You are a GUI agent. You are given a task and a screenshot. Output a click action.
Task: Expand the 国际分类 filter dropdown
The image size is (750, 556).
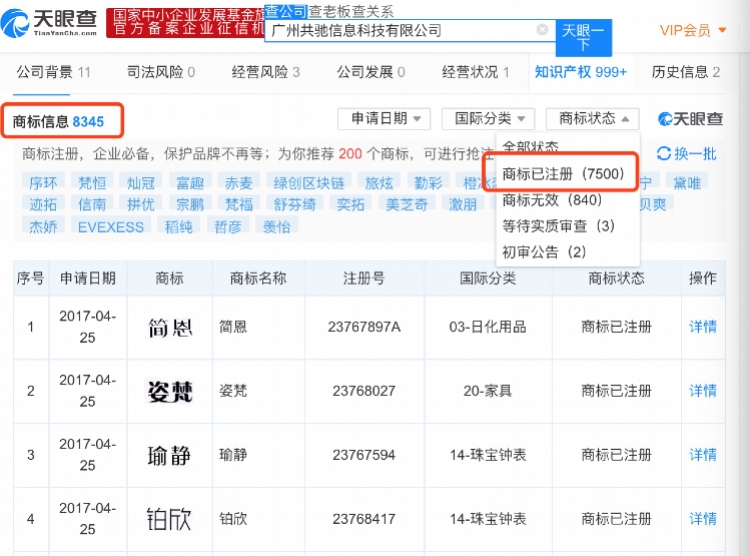[488, 119]
